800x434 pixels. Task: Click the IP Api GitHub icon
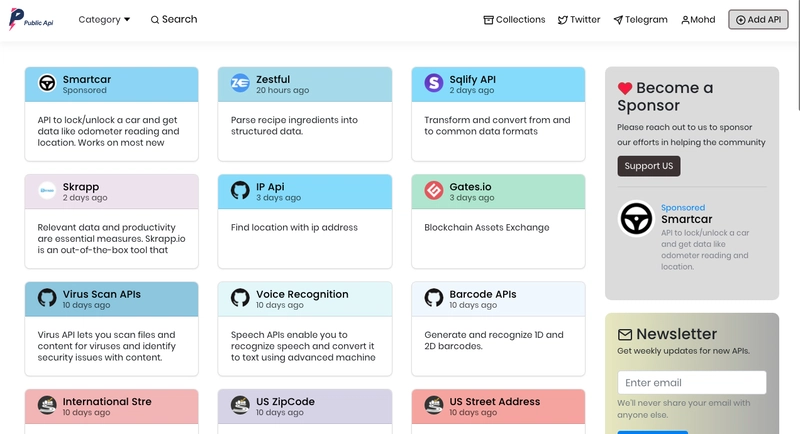click(240, 190)
